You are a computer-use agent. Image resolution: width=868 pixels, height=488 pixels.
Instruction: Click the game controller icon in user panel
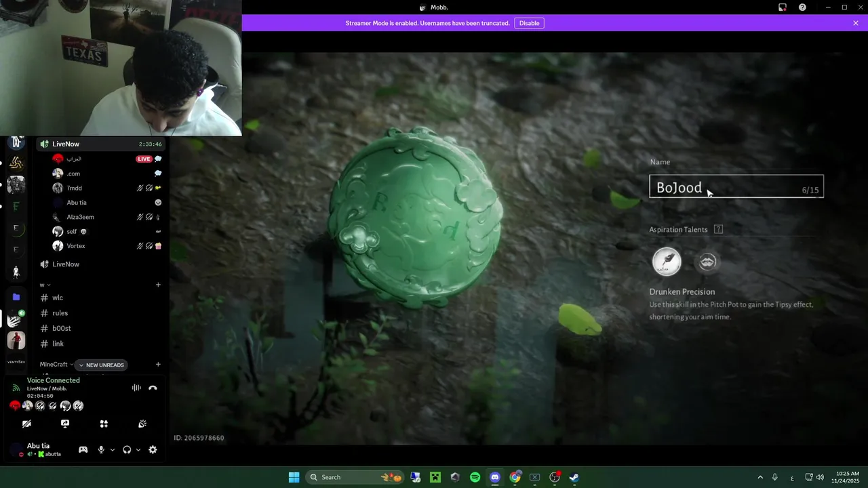83,449
